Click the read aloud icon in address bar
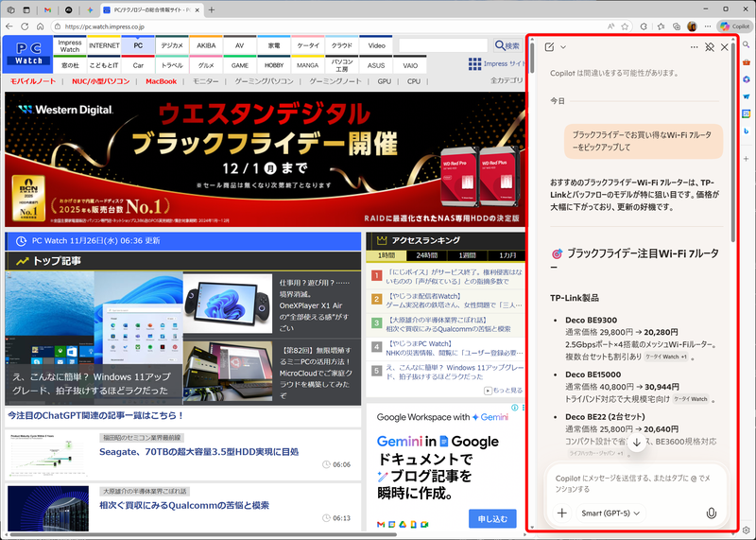 (x=610, y=26)
